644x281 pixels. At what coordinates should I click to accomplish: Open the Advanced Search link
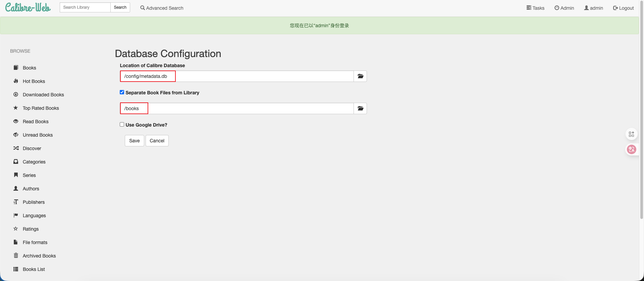[162, 8]
